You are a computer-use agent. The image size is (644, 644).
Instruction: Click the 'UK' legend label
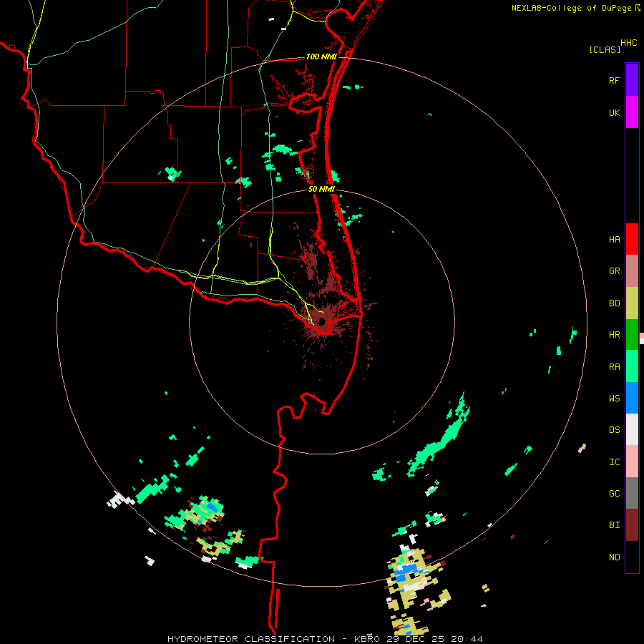point(614,112)
